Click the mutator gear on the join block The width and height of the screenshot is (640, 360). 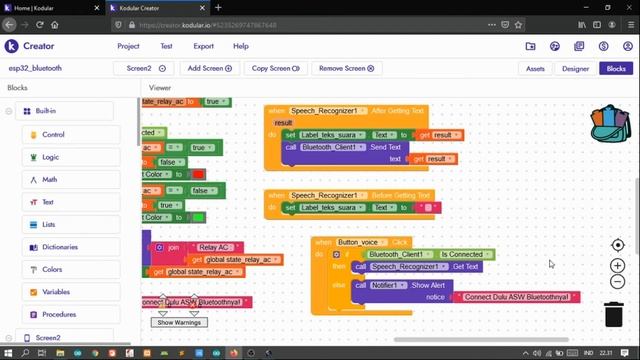click(x=160, y=247)
